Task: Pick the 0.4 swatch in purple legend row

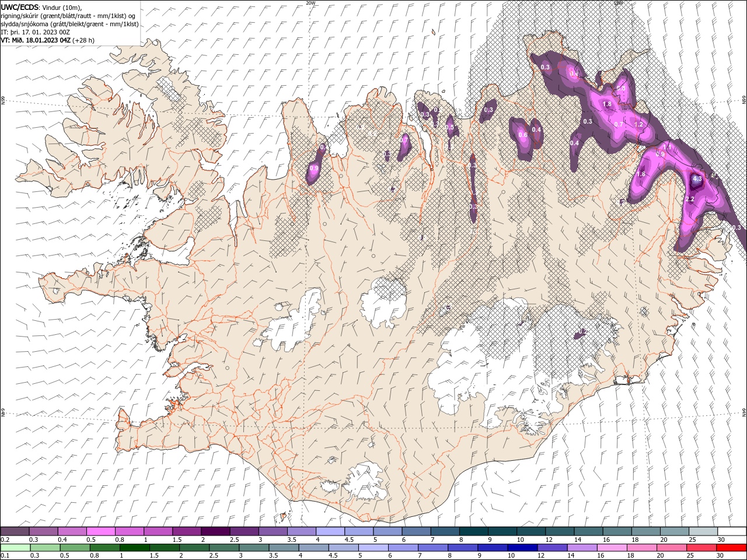Action: [72, 531]
